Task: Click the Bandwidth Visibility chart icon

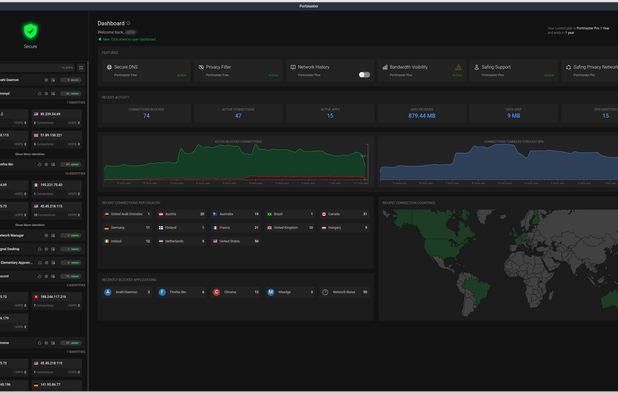Action: [x=385, y=67]
